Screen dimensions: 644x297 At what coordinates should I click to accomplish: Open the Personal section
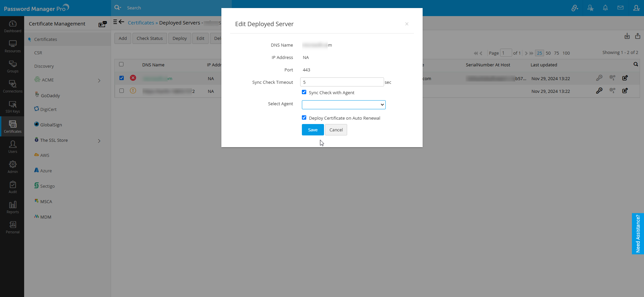pos(12,227)
